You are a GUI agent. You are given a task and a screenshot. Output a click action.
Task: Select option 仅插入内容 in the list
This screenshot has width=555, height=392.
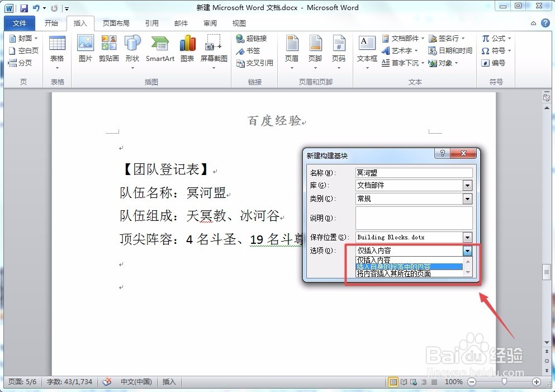(409, 260)
